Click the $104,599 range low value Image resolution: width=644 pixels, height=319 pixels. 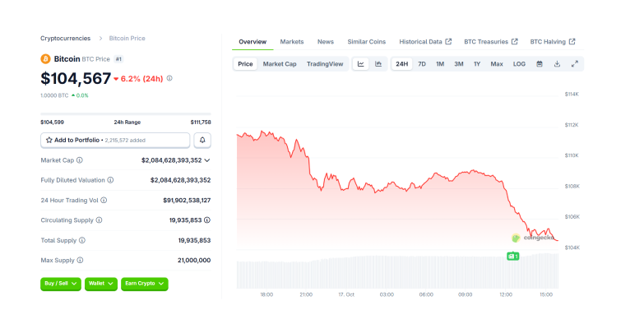(52, 123)
